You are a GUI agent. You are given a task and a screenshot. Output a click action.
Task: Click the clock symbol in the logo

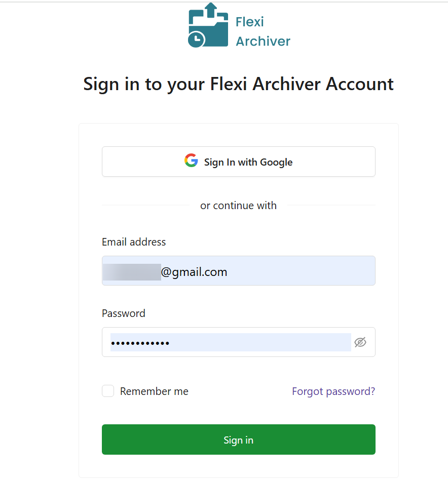pos(196,39)
